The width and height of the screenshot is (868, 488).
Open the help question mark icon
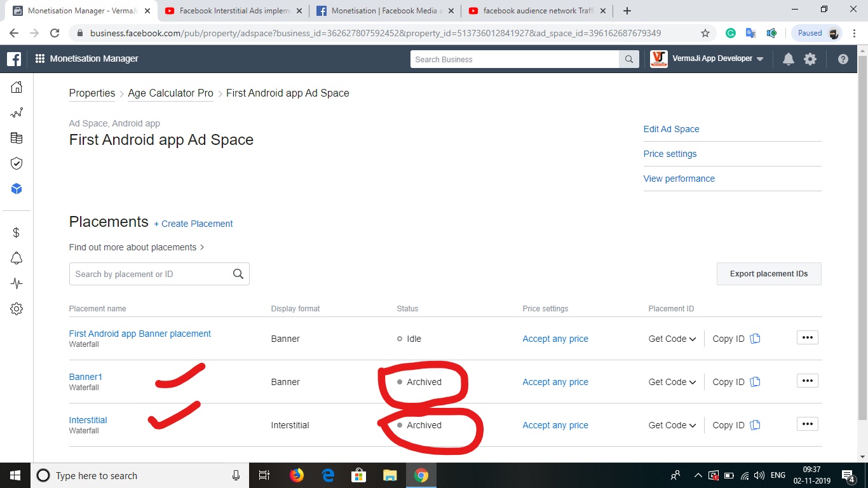coord(843,59)
